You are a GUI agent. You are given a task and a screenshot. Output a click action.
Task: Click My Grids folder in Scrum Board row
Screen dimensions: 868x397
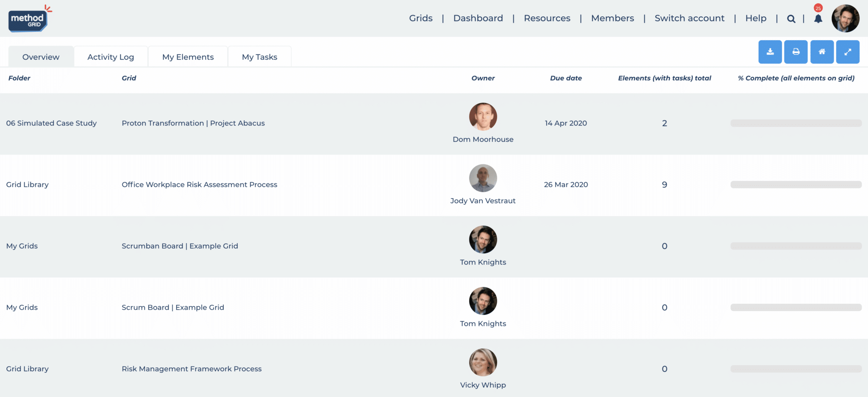point(22,308)
